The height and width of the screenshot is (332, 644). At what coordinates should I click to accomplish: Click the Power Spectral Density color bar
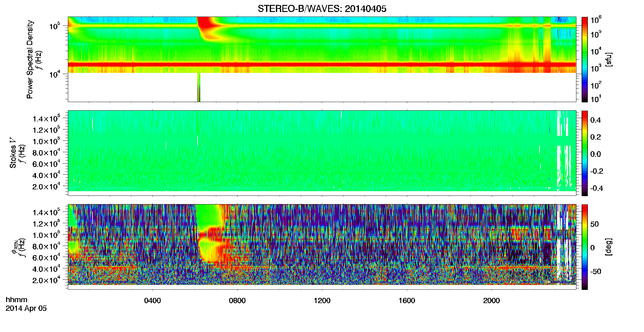tap(585, 59)
